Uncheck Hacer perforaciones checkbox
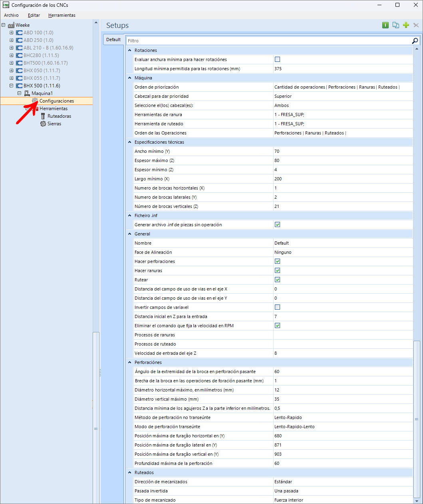Image resolution: width=423 pixels, height=504 pixels. point(278,261)
